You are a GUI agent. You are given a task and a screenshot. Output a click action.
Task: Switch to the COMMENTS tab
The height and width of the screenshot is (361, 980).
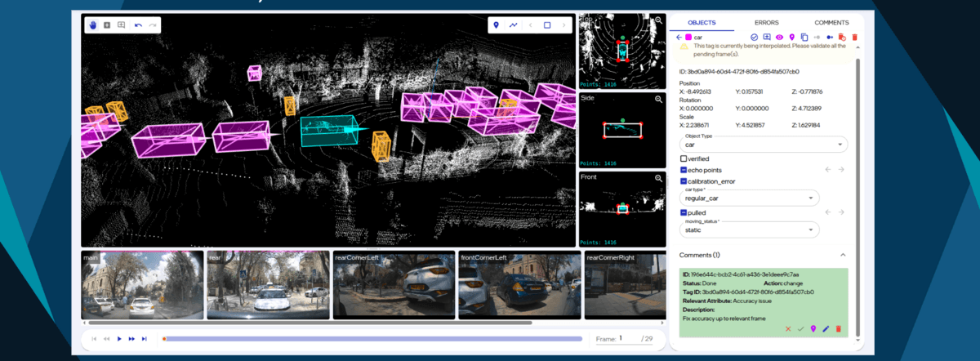(x=831, y=23)
